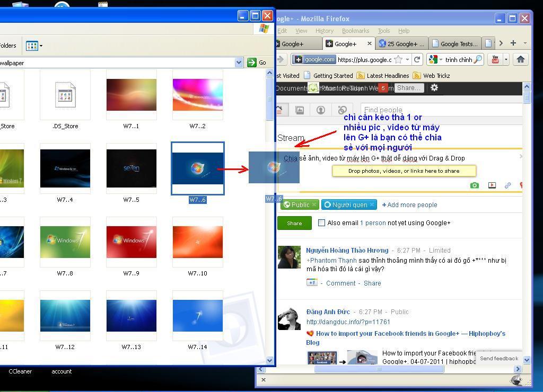
Task: Open the list all tabs dropdown
Action: (x=526, y=43)
